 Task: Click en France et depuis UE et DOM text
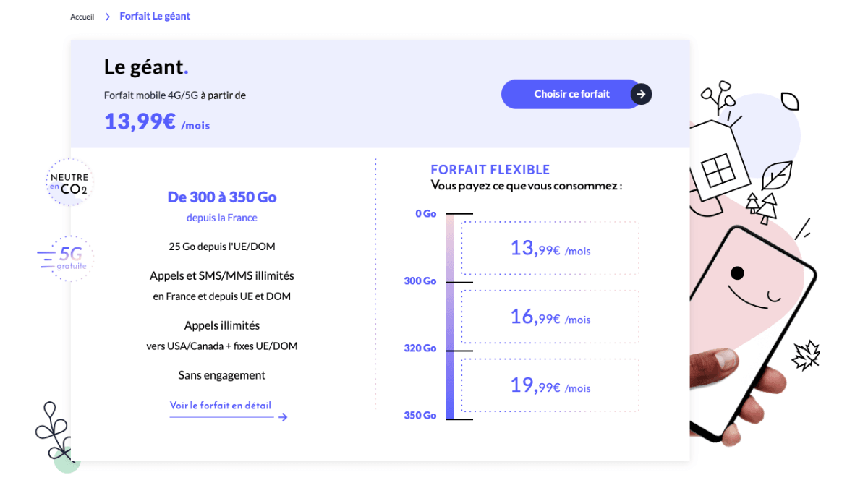pos(222,296)
